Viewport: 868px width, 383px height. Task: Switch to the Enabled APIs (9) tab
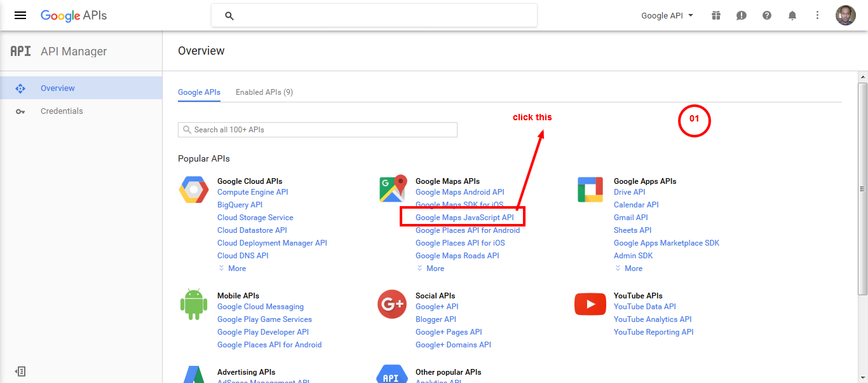(x=264, y=92)
